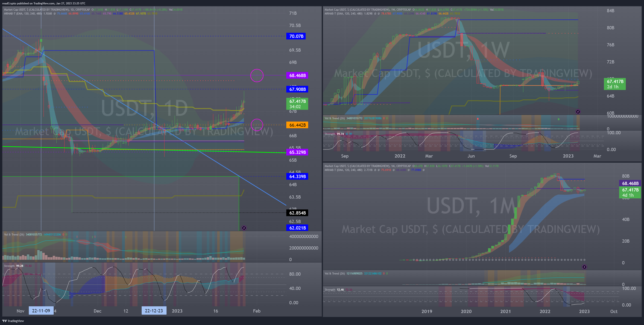Viewport: 644px width, 325px height.
Task: Click the weekly chart 67.417B 2d 1h price label
Action: pyautogui.click(x=615, y=84)
